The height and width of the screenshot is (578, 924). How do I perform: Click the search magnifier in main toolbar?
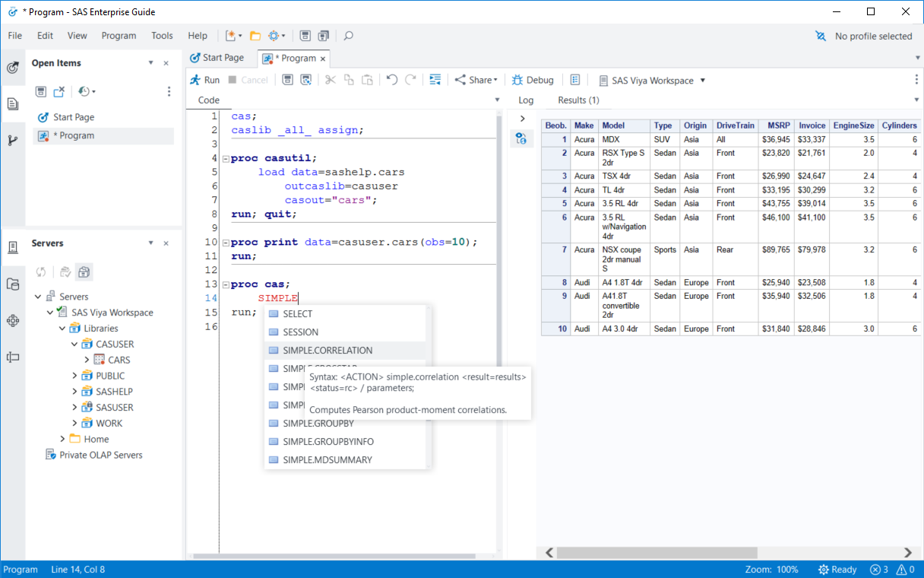[x=349, y=36]
